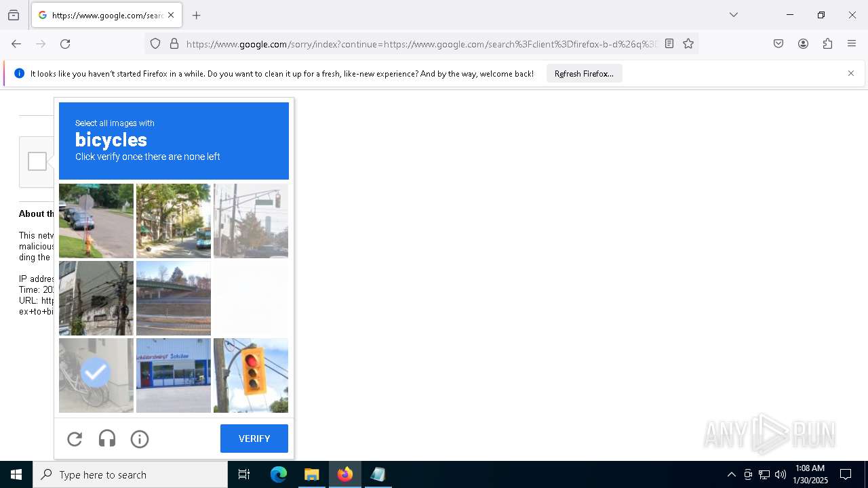The width and height of the screenshot is (868, 488).
Task: Tick the I'm not a robot checkbox
Action: point(37,161)
